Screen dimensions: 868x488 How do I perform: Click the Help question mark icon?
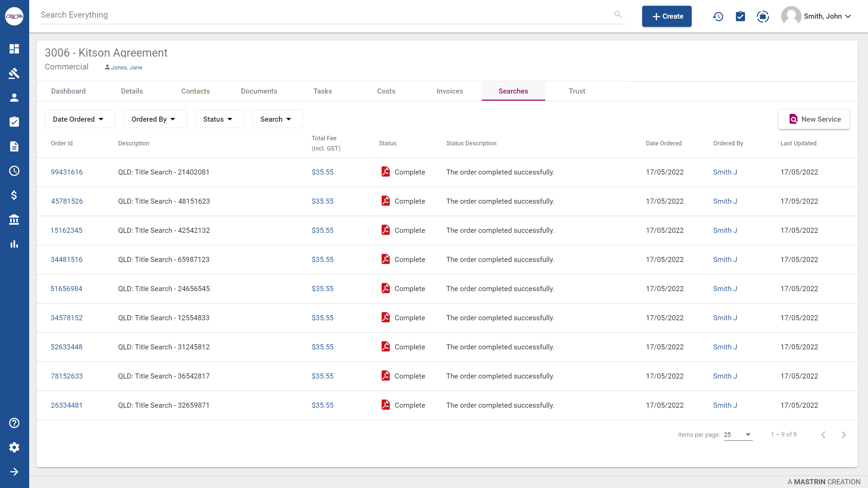click(14, 423)
